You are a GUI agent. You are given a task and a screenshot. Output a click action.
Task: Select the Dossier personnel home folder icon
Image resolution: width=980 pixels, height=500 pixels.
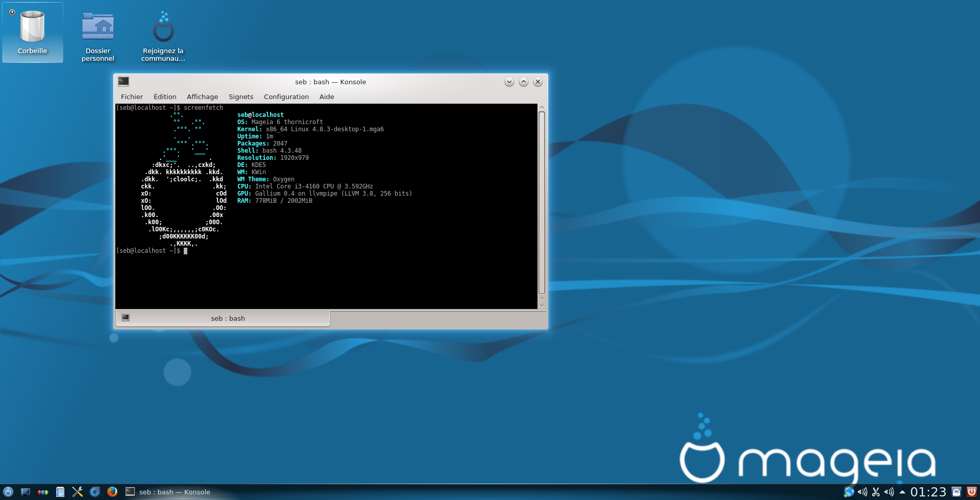pyautogui.click(x=98, y=36)
